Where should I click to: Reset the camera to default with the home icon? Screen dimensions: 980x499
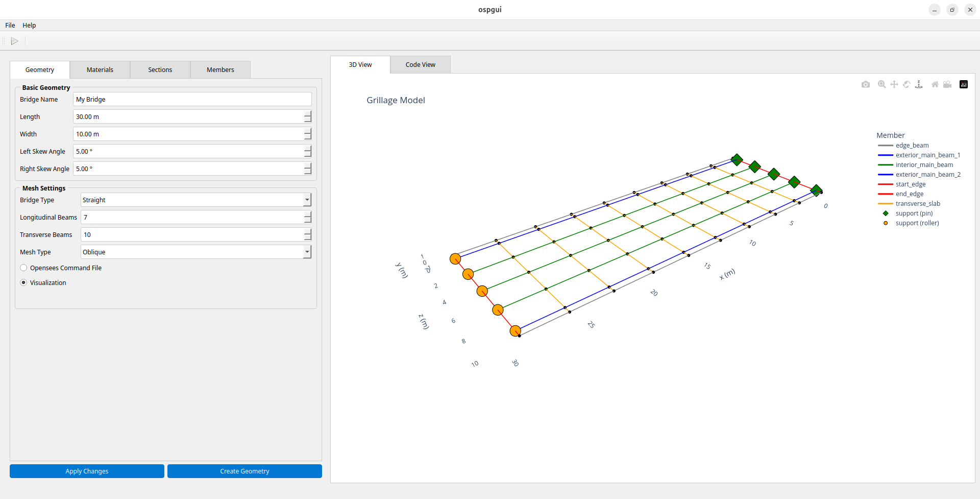coord(935,85)
